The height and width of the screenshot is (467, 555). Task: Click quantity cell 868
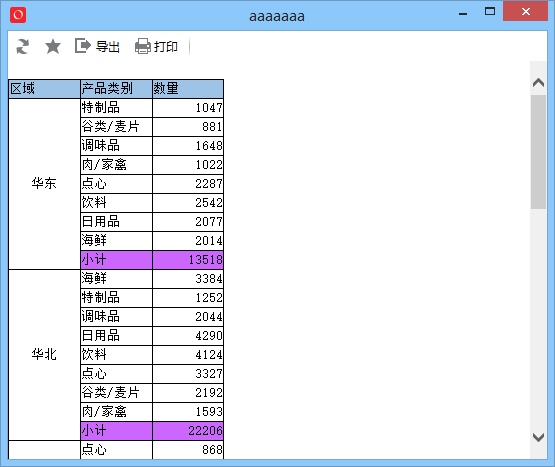click(188, 450)
